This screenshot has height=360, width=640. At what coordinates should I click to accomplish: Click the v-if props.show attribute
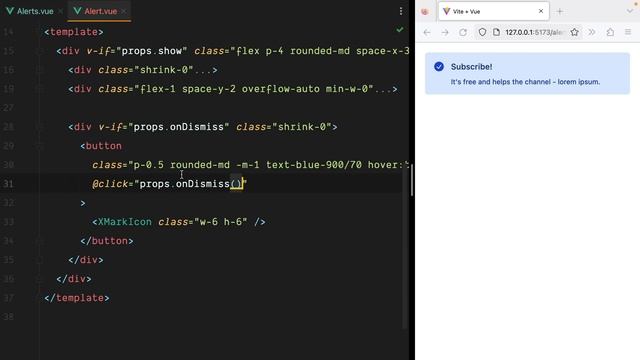[x=137, y=51]
